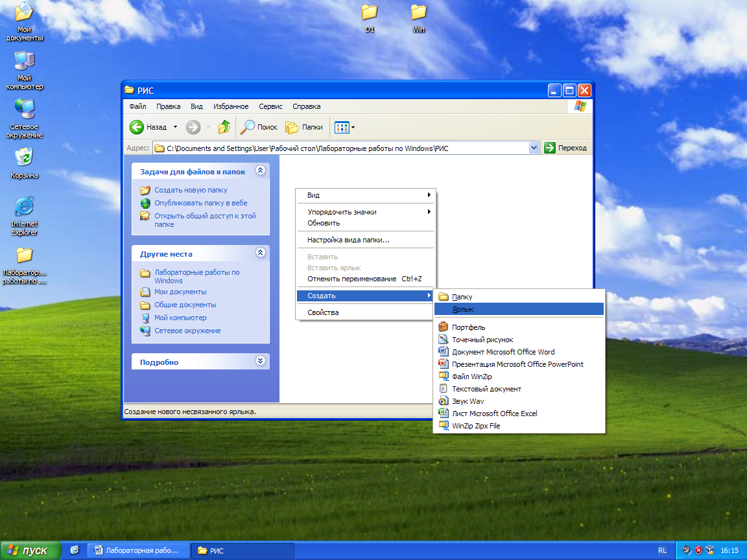The width and height of the screenshot is (747, 560).
Task: Open the Правка menu
Action: pyautogui.click(x=168, y=106)
